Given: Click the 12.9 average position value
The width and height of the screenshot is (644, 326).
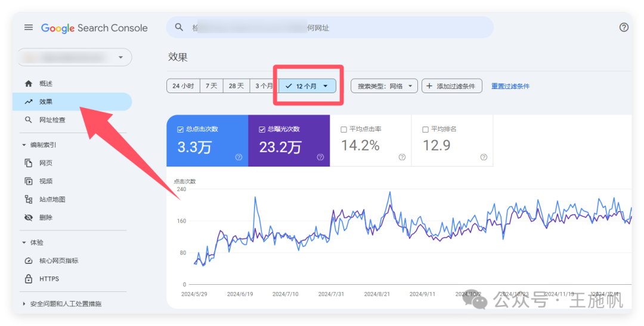Looking at the screenshot, I should (x=436, y=145).
